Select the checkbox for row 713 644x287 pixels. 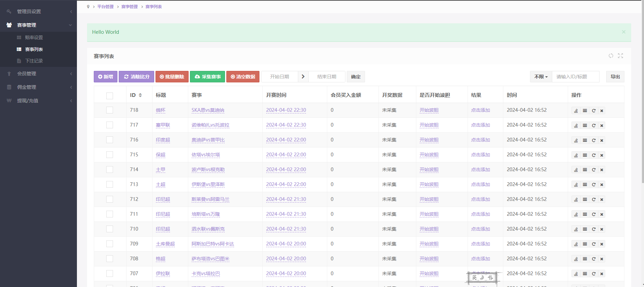point(110,184)
